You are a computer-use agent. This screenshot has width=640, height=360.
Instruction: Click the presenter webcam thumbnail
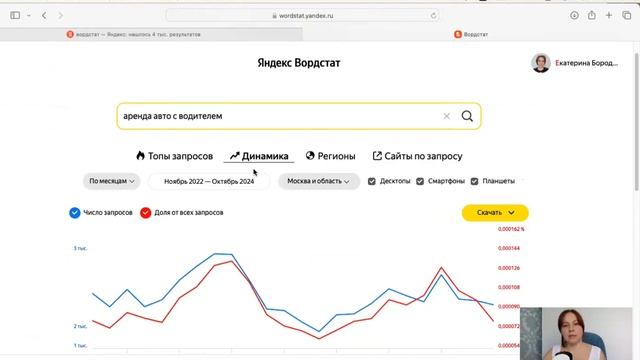tap(576, 333)
